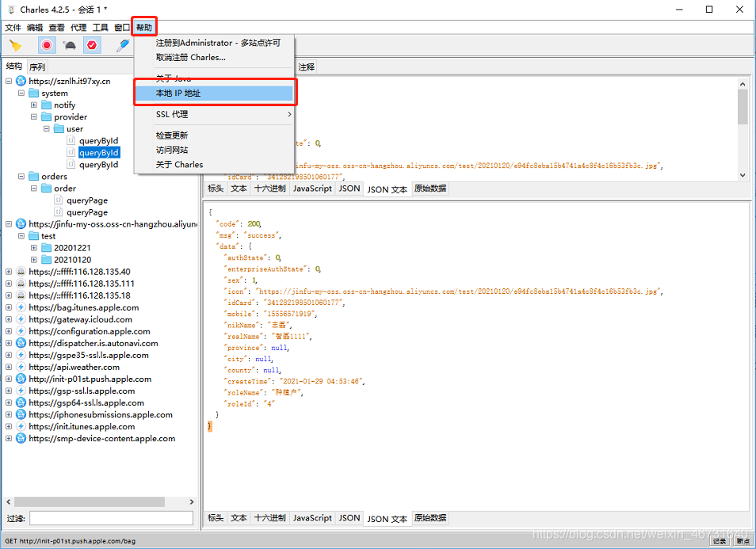Image resolution: width=756 pixels, height=549 pixels.
Task: Expand the bag.itunes.apple.com host
Action: click(9, 307)
